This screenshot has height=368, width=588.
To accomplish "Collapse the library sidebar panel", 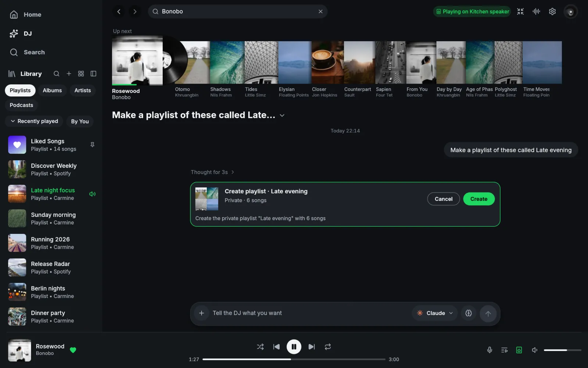I will pyautogui.click(x=93, y=74).
